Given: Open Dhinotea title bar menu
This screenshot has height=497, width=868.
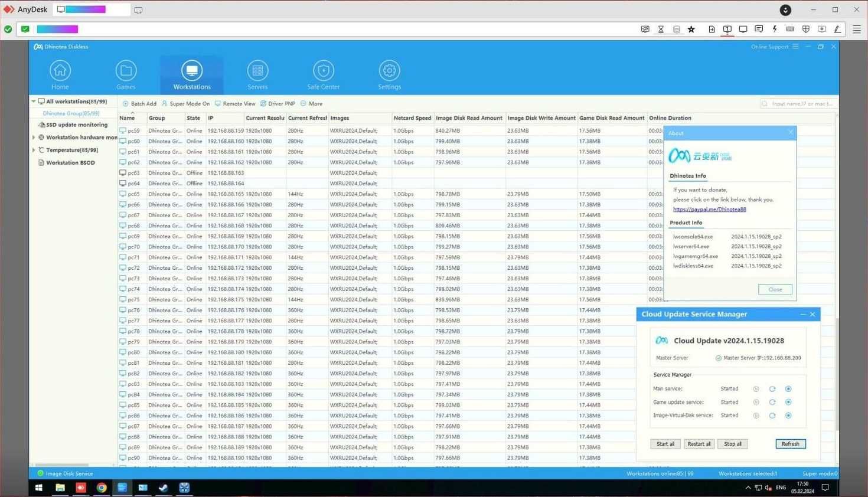Looking at the screenshot, I should [x=795, y=47].
